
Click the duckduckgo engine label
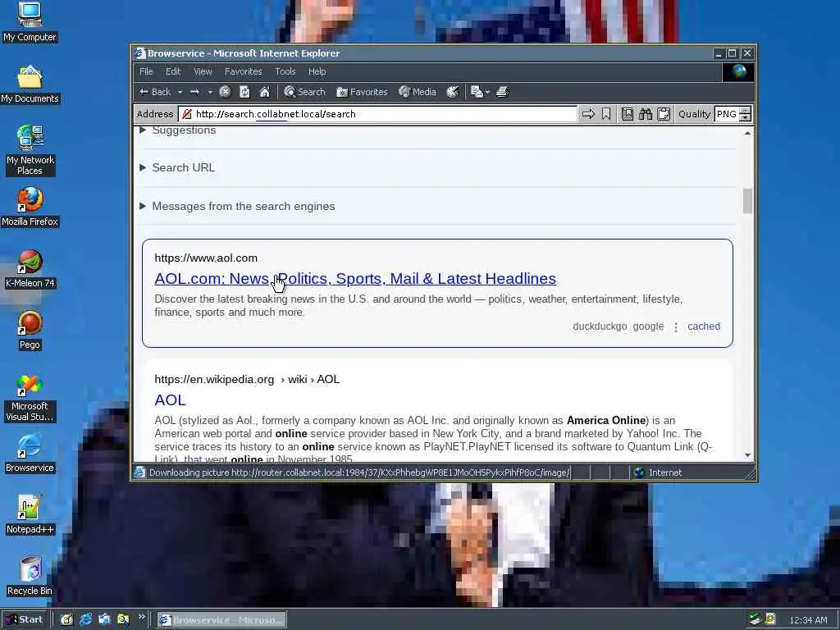[600, 326]
